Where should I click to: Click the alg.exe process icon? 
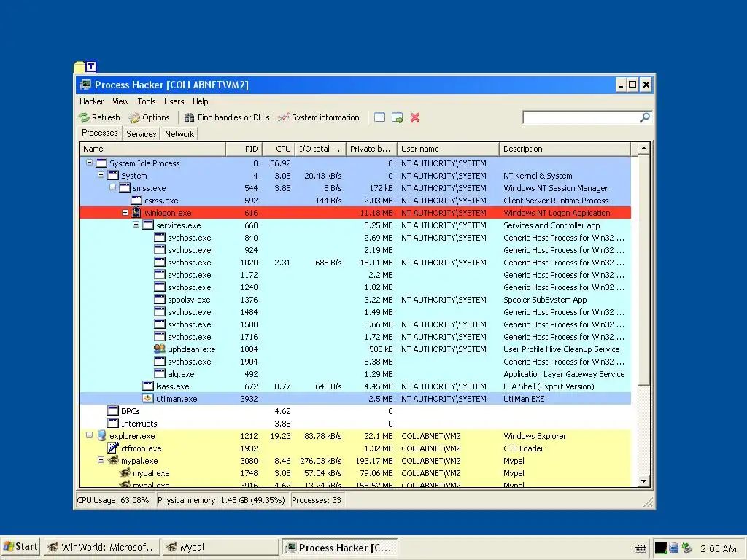(160, 373)
